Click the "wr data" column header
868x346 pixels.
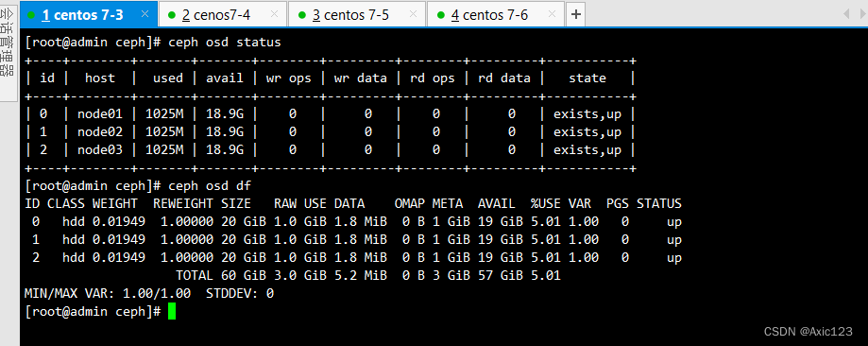[360, 78]
